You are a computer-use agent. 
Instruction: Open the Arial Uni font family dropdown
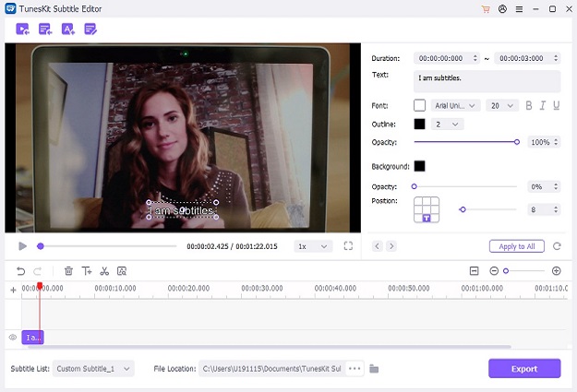point(455,106)
